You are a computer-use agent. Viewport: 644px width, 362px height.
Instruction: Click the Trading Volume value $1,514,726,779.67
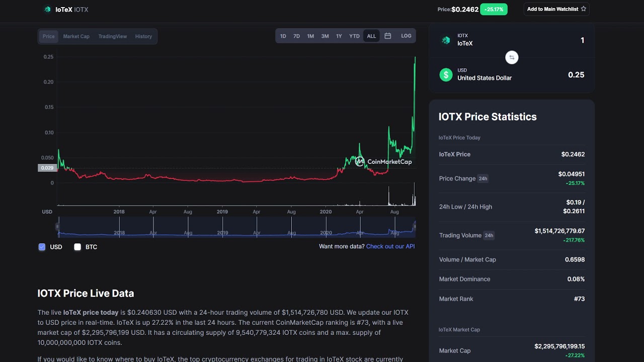click(x=559, y=231)
